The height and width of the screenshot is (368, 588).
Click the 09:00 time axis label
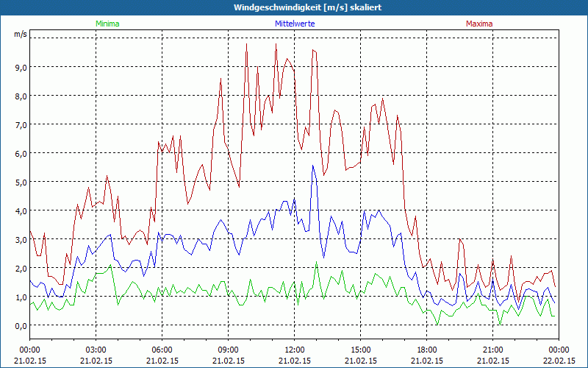[228, 350]
